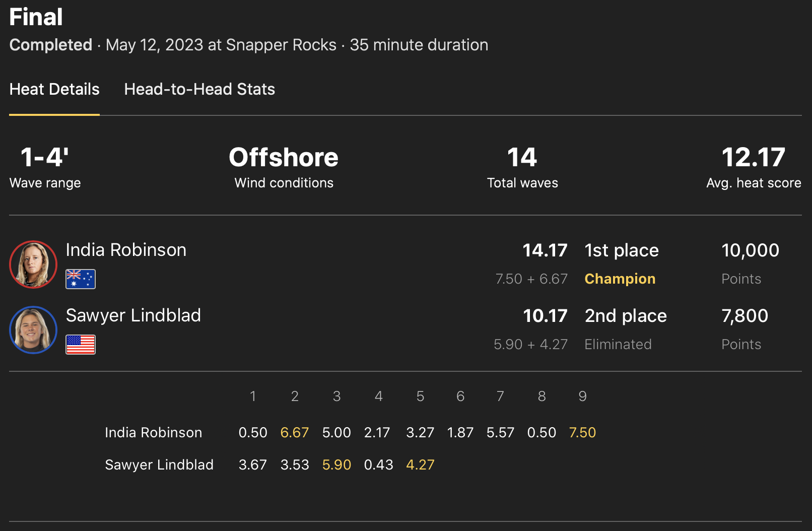Select the Heat Details tab

pyautogui.click(x=54, y=89)
